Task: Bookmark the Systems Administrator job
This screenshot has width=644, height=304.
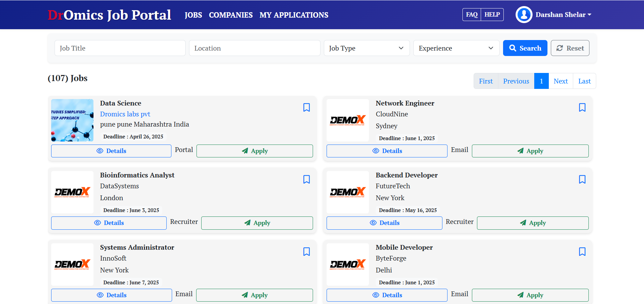Action: pos(307,252)
